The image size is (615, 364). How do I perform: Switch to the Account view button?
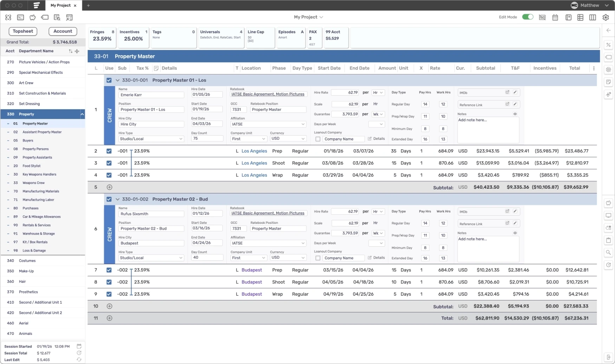pyautogui.click(x=63, y=31)
